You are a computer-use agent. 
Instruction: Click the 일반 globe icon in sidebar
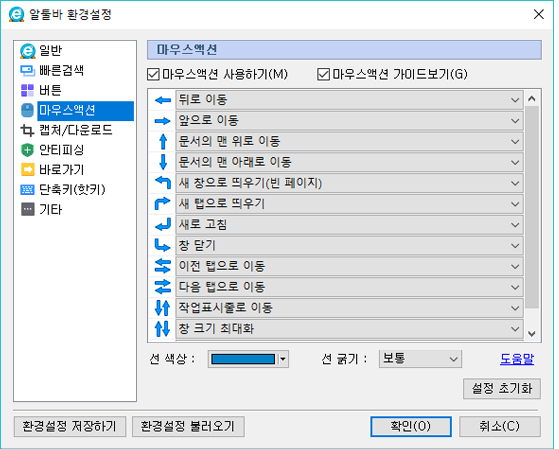pyautogui.click(x=28, y=51)
